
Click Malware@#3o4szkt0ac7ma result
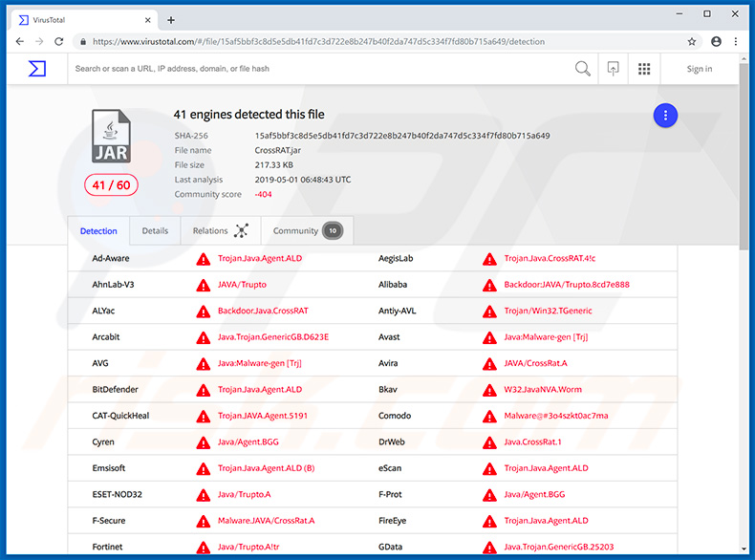point(556,416)
